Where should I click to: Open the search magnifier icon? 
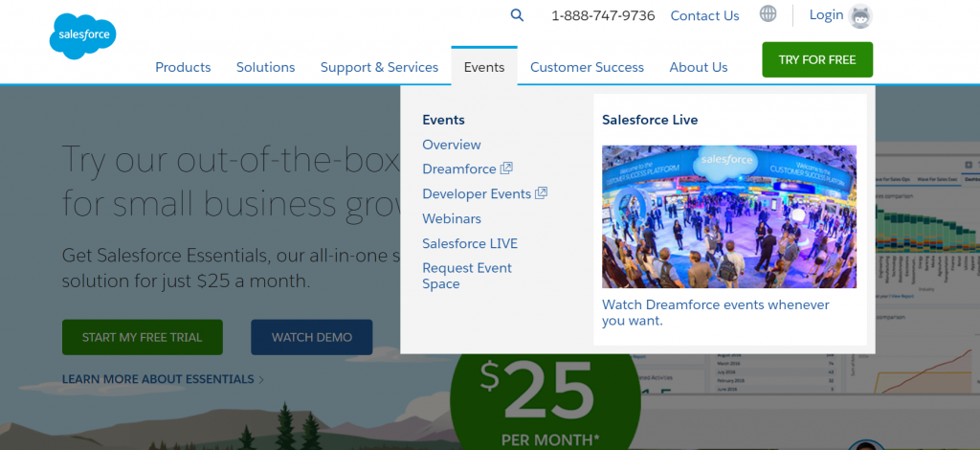tap(517, 15)
